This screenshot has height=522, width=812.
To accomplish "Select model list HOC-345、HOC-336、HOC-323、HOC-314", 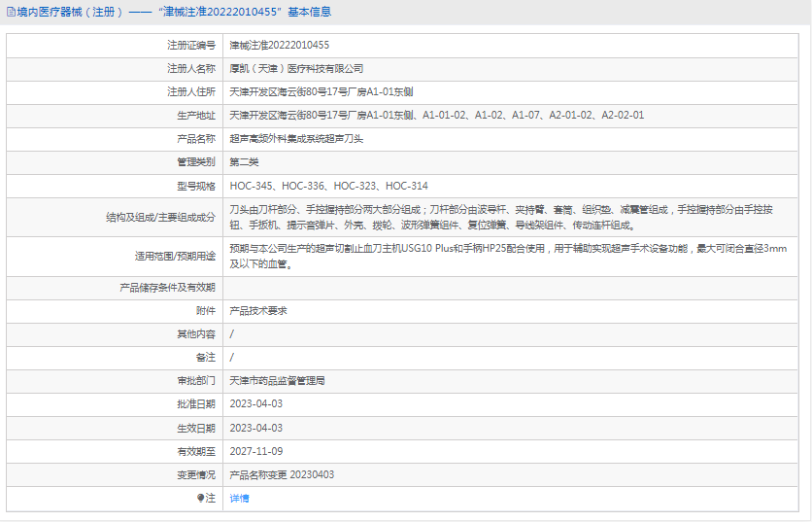I will [329, 186].
